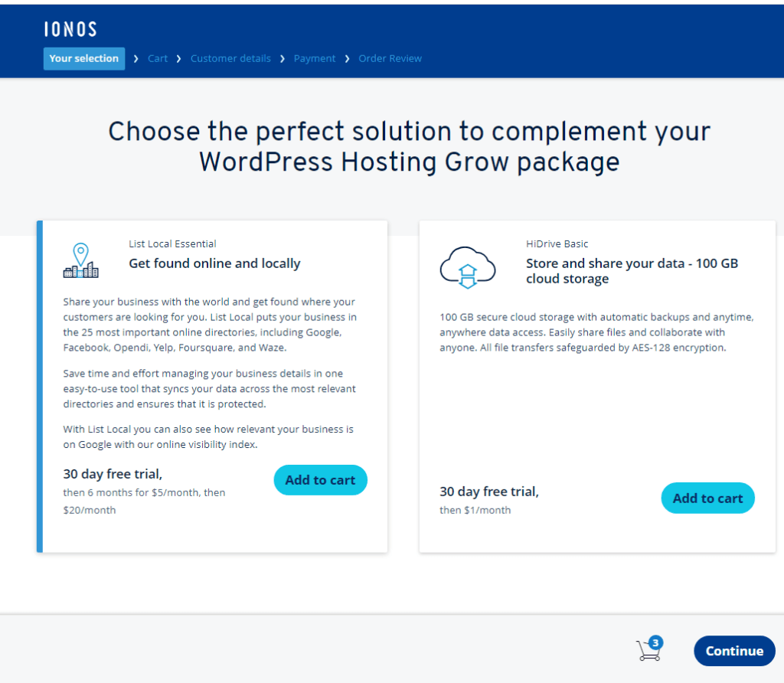The width and height of the screenshot is (784, 683).
Task: Jump to the Payment step
Action: point(315,59)
